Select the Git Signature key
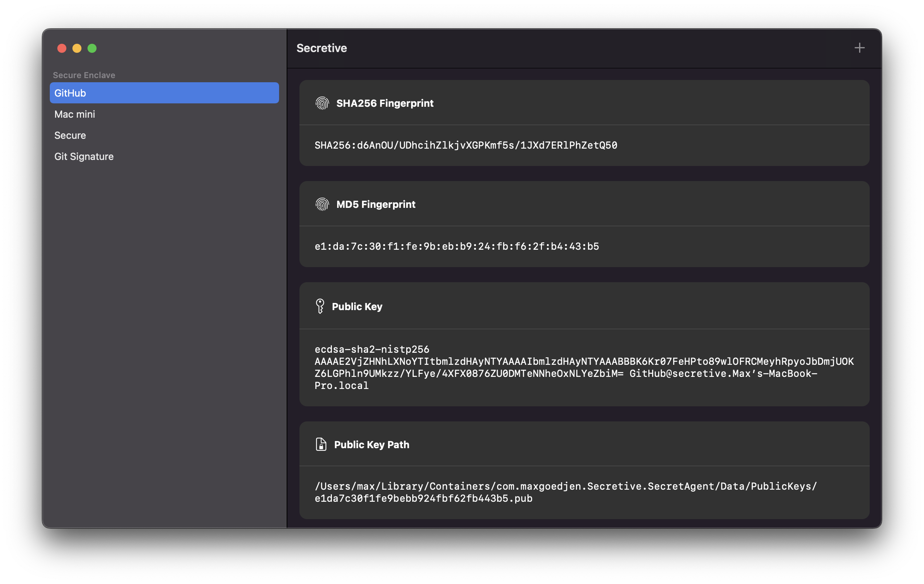 point(84,156)
